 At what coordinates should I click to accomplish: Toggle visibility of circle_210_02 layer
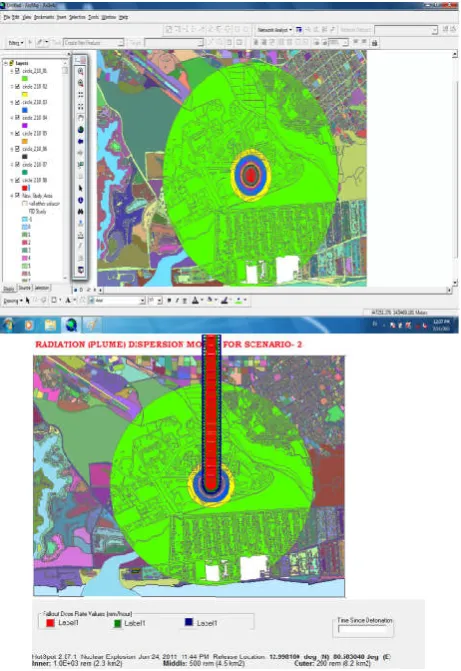(17, 86)
